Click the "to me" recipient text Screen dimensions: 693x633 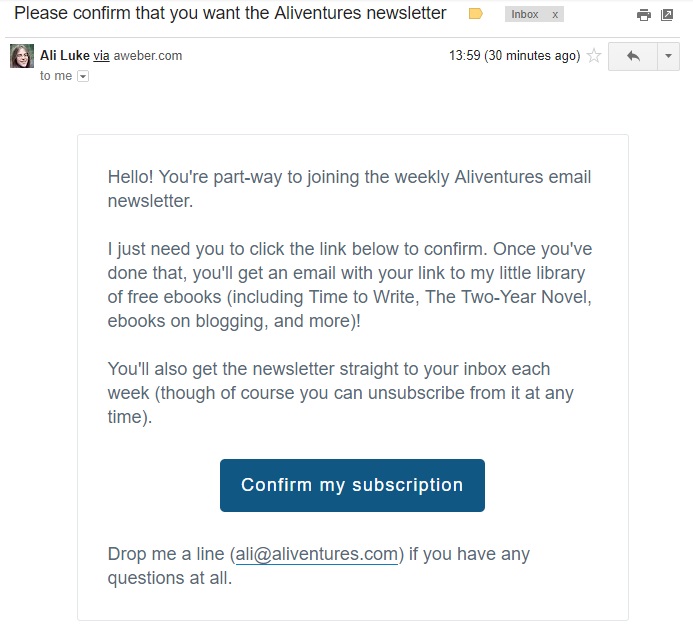pos(55,76)
